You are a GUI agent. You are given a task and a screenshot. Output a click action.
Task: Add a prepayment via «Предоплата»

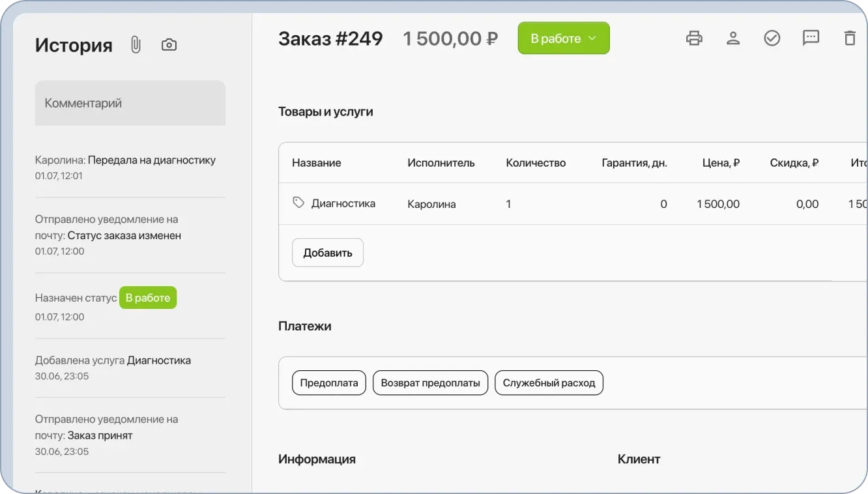coord(328,383)
